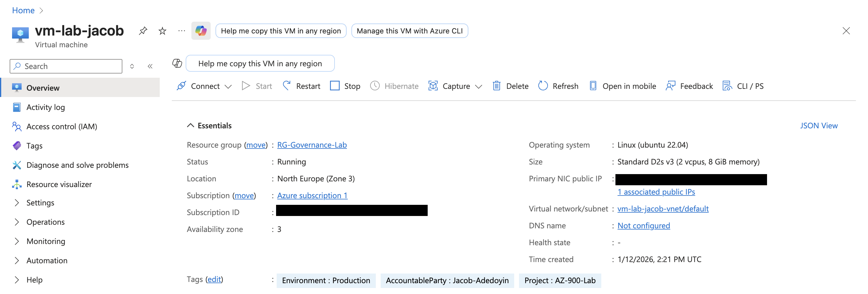Open RG-Governance-Lab resource group link
This screenshot has height=294, width=868.
pos(312,145)
